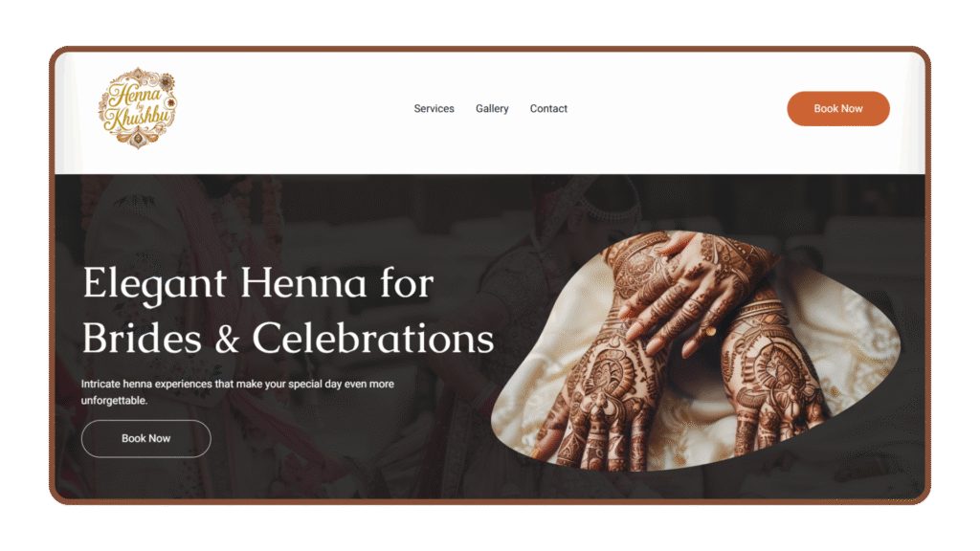The image size is (980, 551).
Task: Open the henna hands hero image
Action: (695, 350)
